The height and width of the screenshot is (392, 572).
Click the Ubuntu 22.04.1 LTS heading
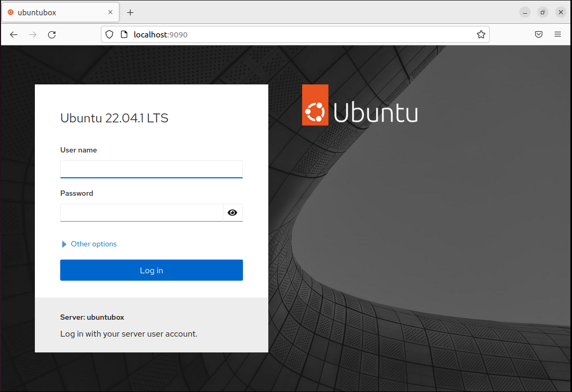pos(114,118)
